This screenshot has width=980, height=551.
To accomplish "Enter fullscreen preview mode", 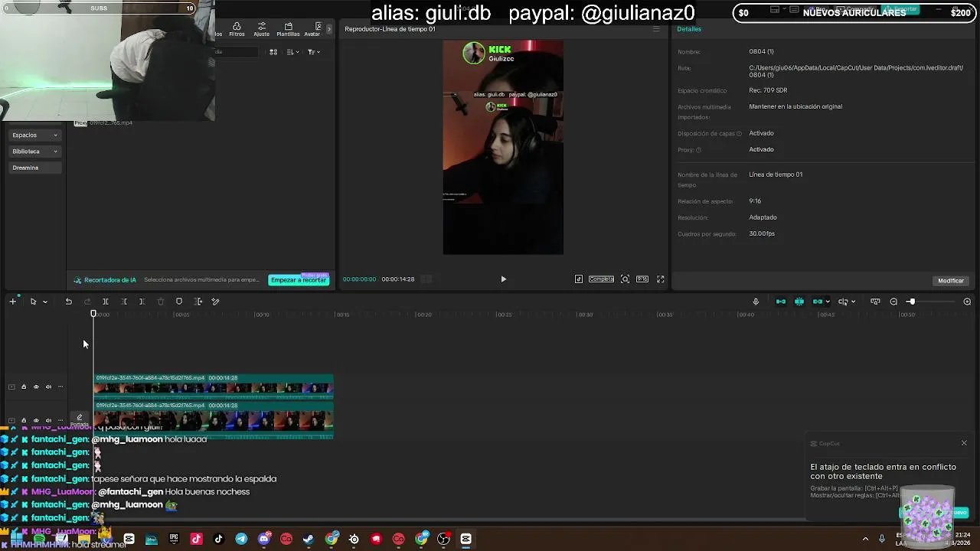I will pyautogui.click(x=661, y=279).
